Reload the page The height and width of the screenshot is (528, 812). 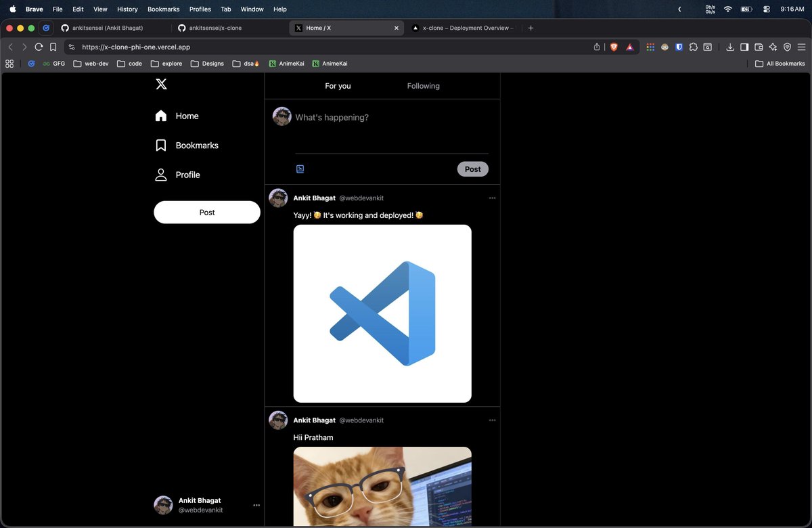[x=39, y=47]
